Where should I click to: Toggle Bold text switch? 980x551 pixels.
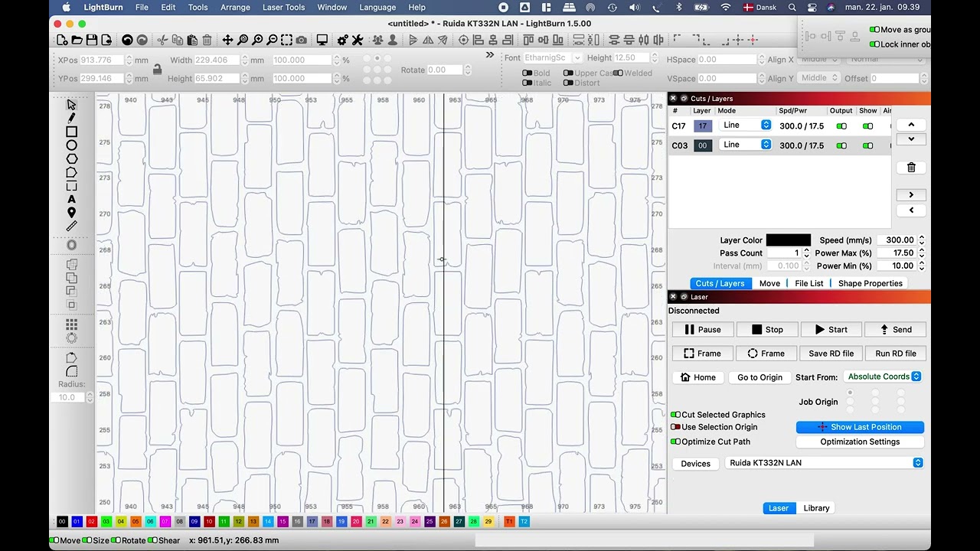527,73
